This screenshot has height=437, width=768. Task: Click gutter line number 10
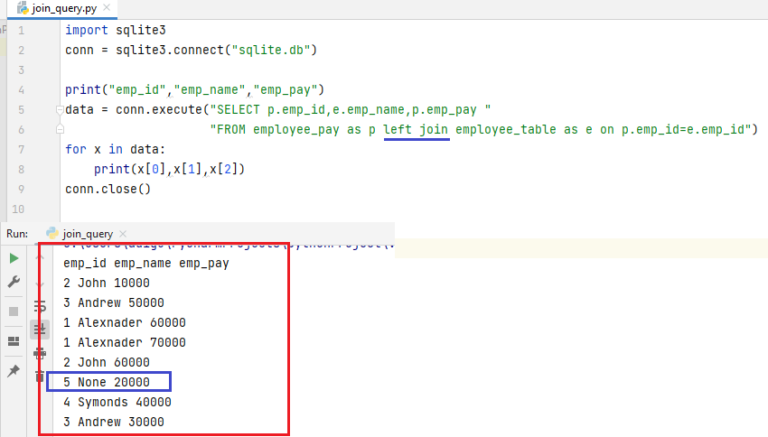tap(19, 209)
